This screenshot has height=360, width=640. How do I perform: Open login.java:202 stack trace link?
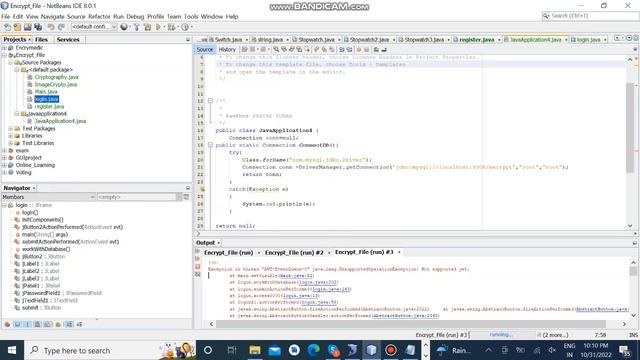(x=318, y=282)
